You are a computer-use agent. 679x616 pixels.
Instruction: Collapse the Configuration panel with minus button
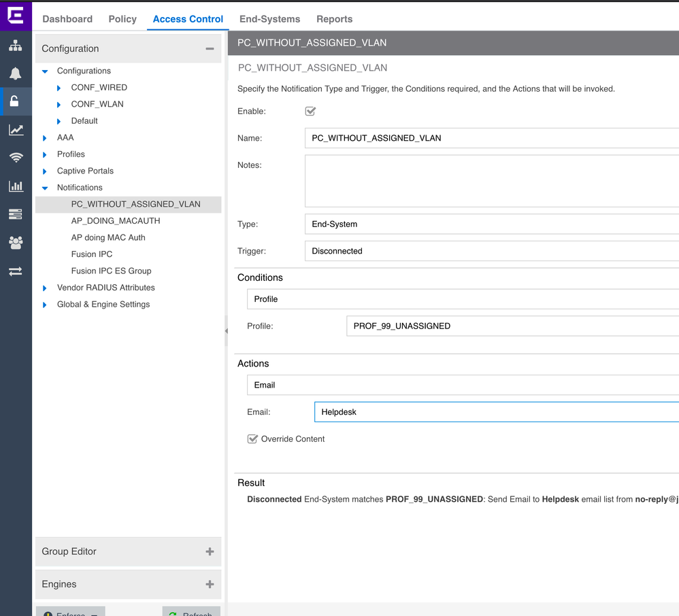pyautogui.click(x=210, y=49)
